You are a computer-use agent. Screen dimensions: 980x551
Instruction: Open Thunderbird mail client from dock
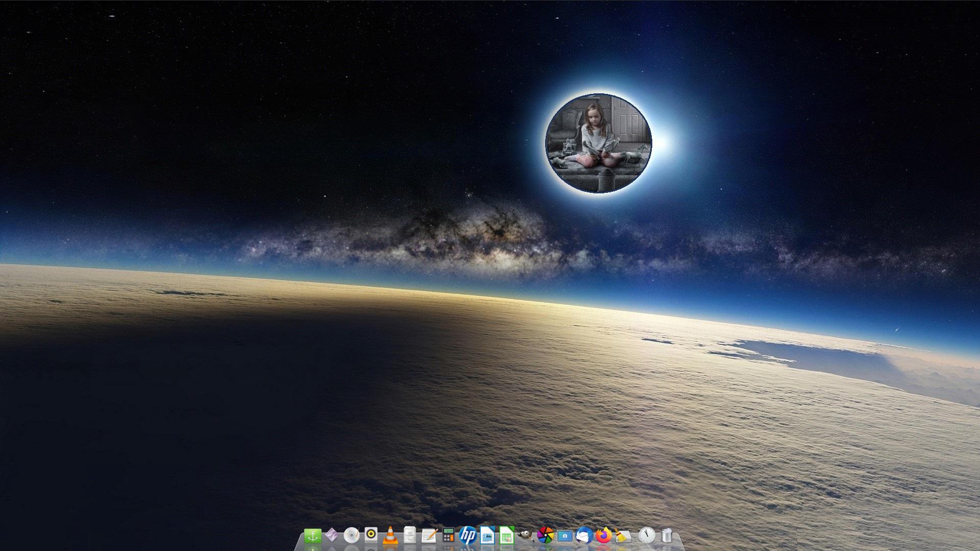point(584,536)
